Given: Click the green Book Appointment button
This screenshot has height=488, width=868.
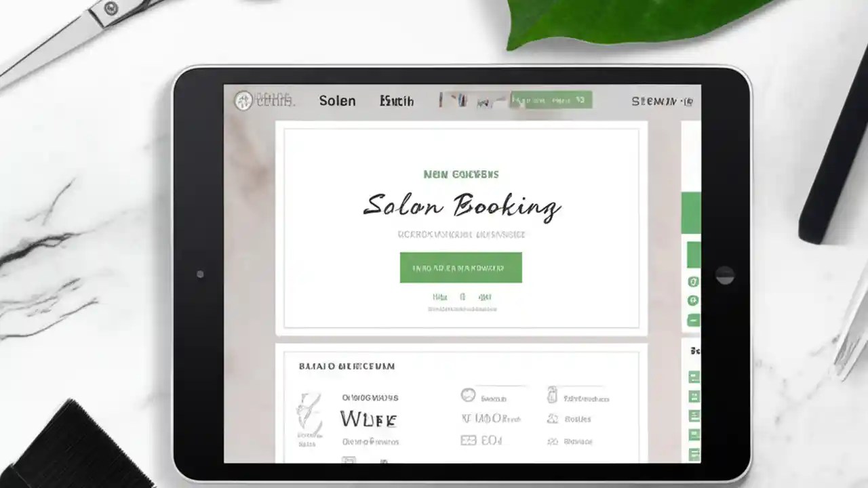Looking at the screenshot, I should coord(460,267).
